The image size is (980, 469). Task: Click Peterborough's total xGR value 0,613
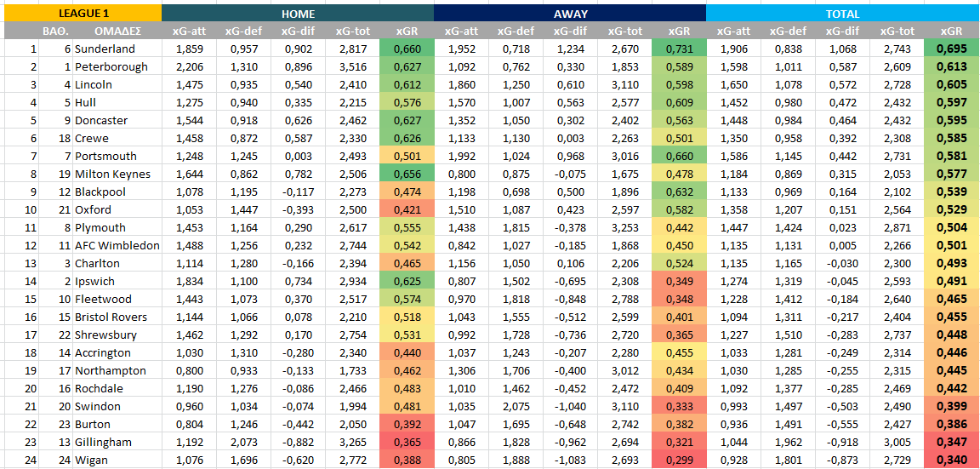pos(951,67)
